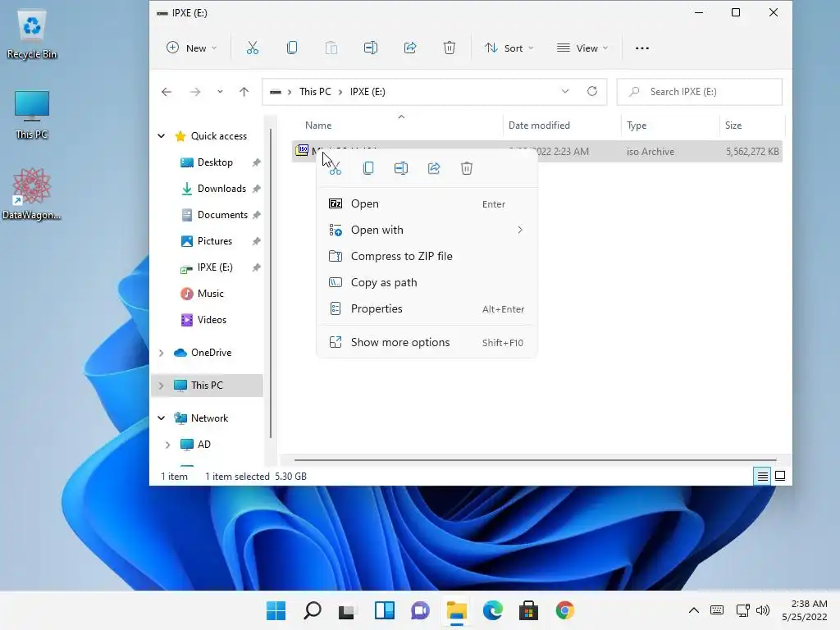Open taskbar Search magnifier
This screenshot has height=630, width=840.
tap(313, 610)
